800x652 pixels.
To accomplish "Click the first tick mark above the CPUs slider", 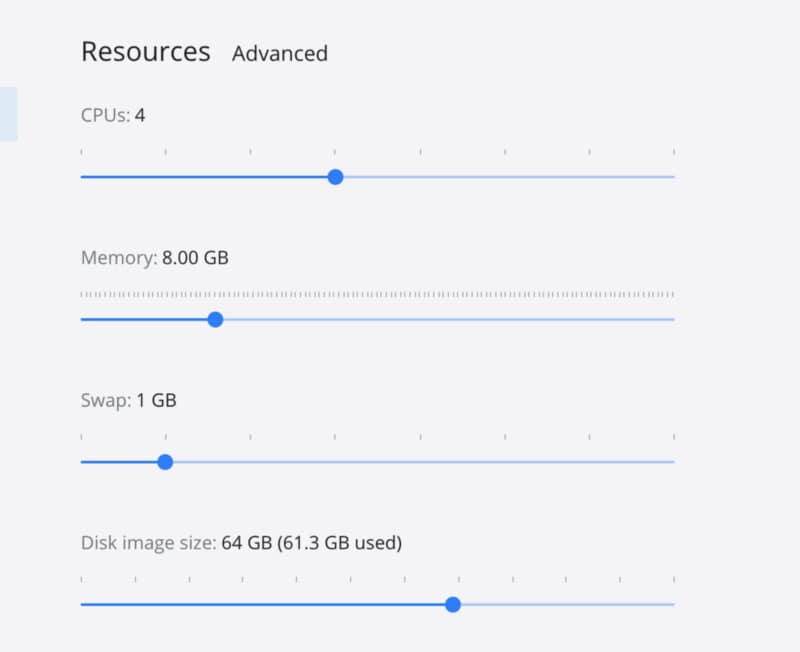I will pos(82,152).
